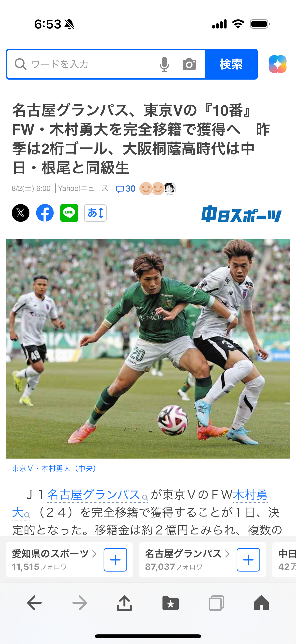Follow 名古屋グランパス with plus button
This screenshot has width=296, height=644.
(x=248, y=560)
